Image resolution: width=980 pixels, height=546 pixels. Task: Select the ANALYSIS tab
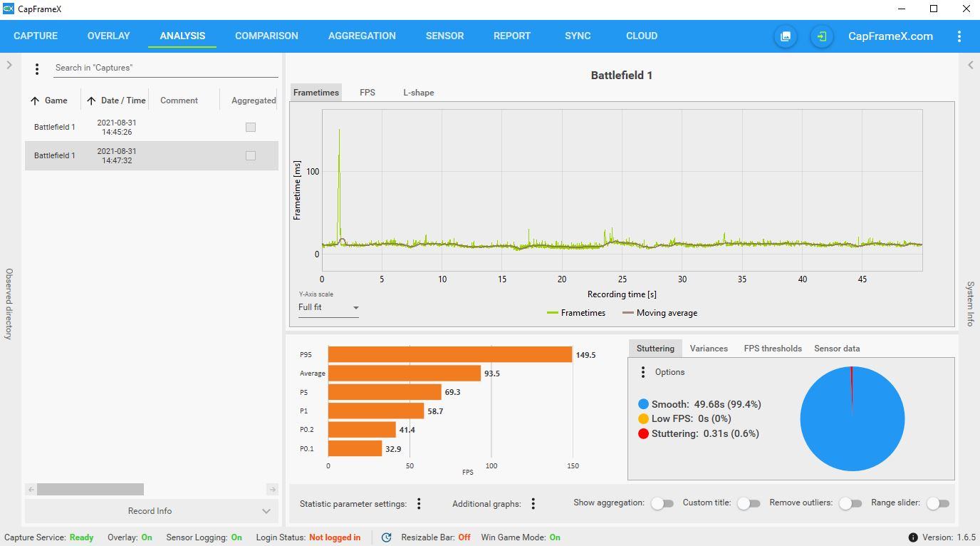point(182,36)
